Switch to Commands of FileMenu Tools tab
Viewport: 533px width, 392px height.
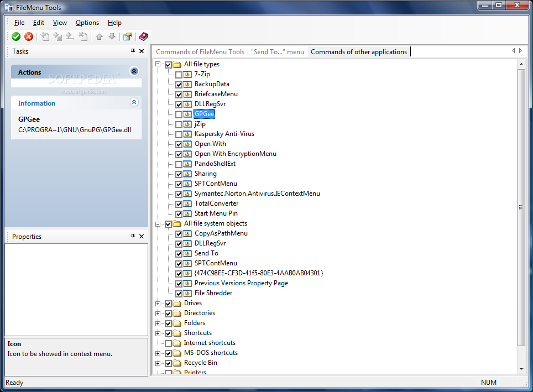point(200,52)
